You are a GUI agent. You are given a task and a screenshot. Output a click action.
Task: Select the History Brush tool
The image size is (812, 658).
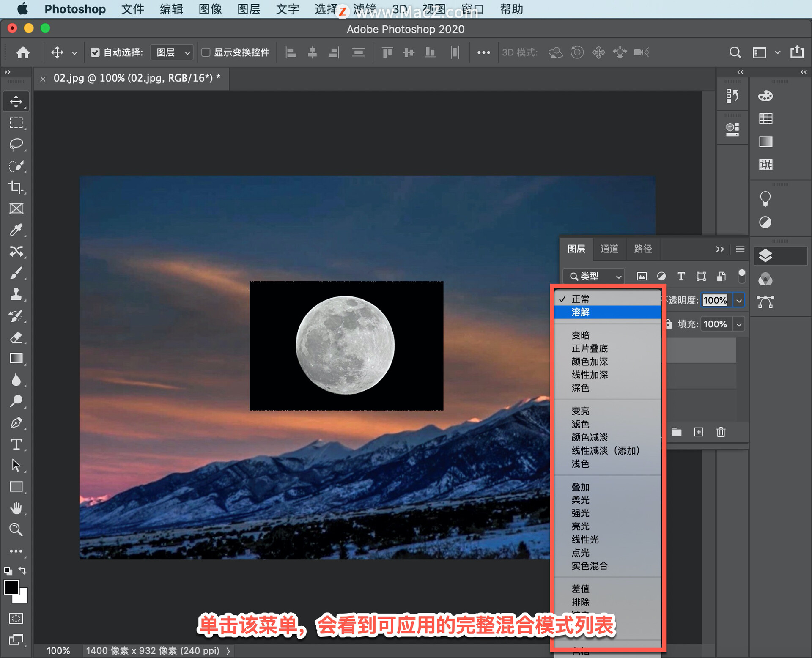coord(16,316)
